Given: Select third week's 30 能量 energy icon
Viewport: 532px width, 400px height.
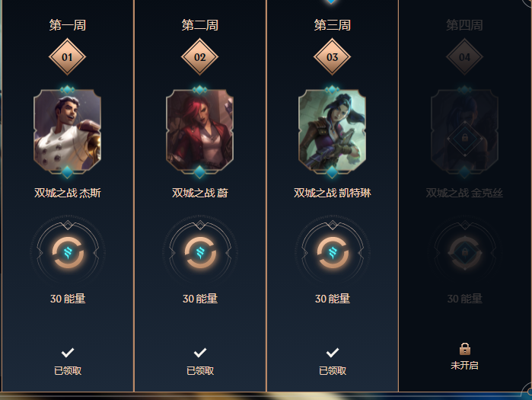Looking at the screenshot, I should tap(333, 252).
